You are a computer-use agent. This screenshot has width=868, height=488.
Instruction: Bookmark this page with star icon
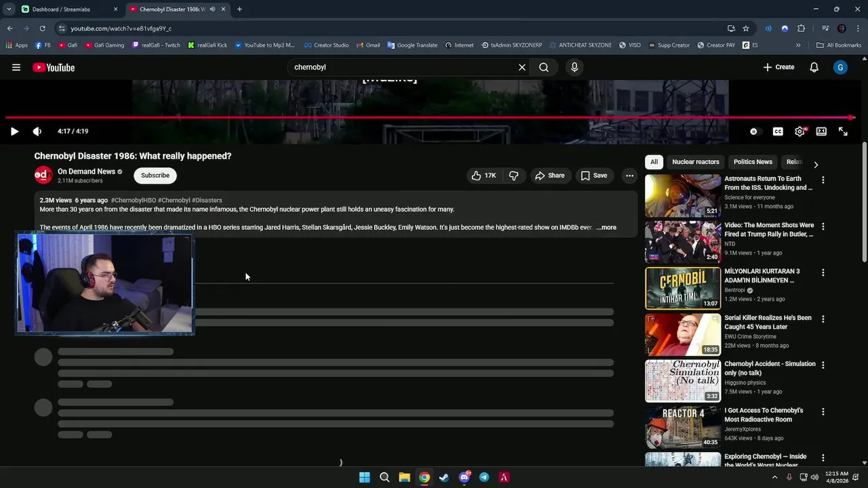[746, 28]
